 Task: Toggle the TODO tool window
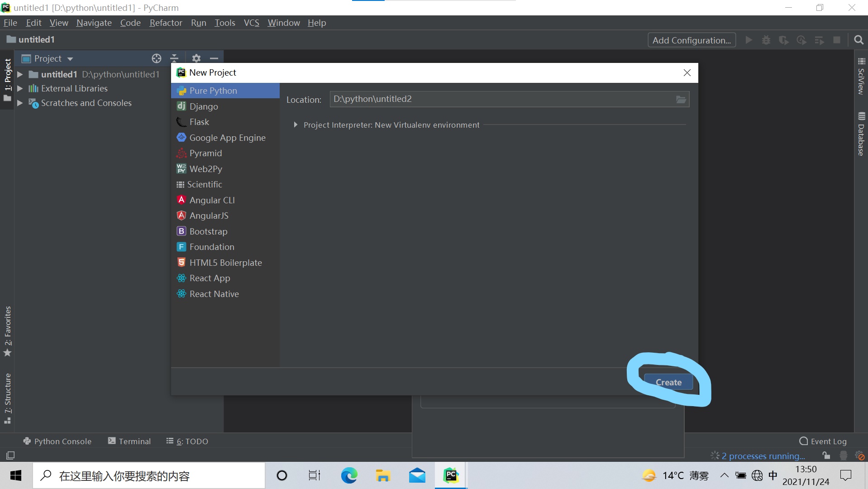pyautogui.click(x=187, y=441)
